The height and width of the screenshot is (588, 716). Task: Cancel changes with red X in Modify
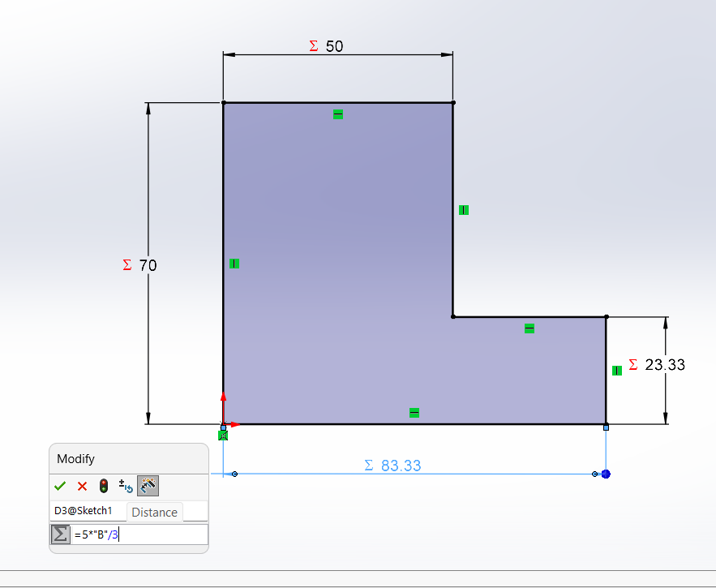[x=82, y=486]
